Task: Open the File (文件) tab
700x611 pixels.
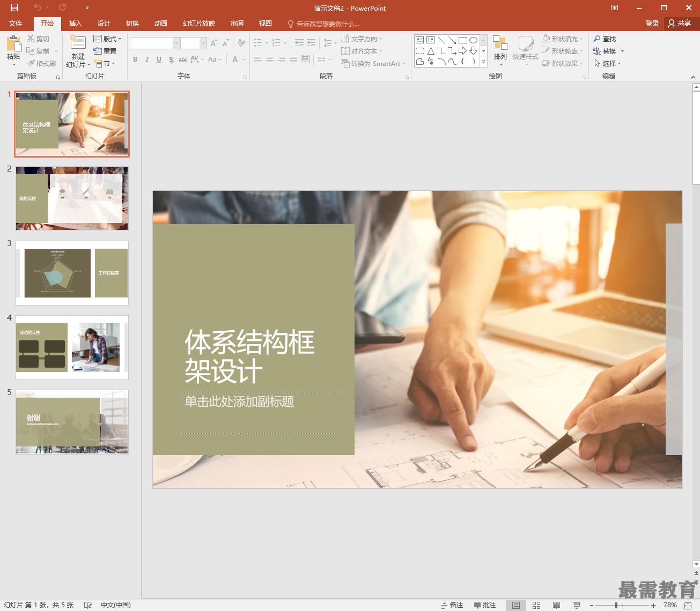Action: (16, 24)
